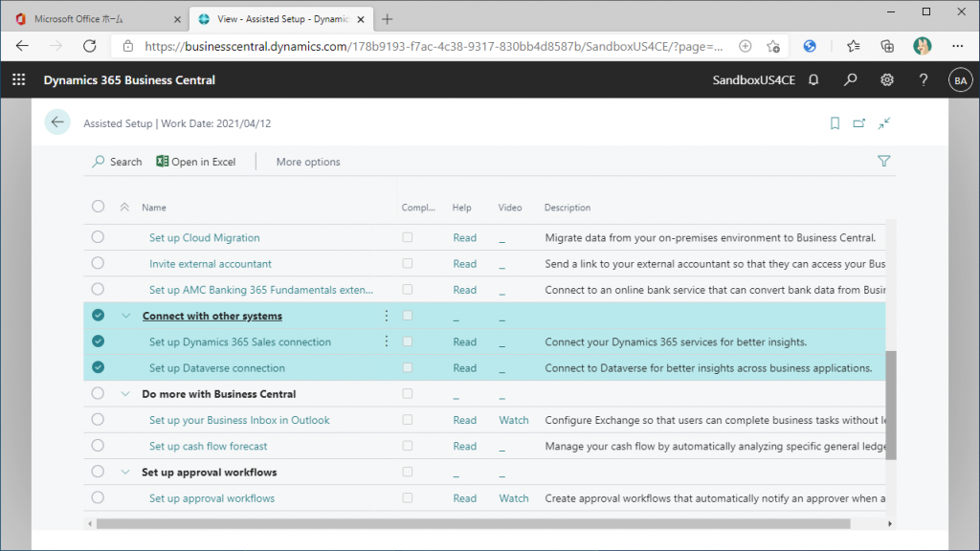Add this page to favorites star
980x551 pixels.
773,46
